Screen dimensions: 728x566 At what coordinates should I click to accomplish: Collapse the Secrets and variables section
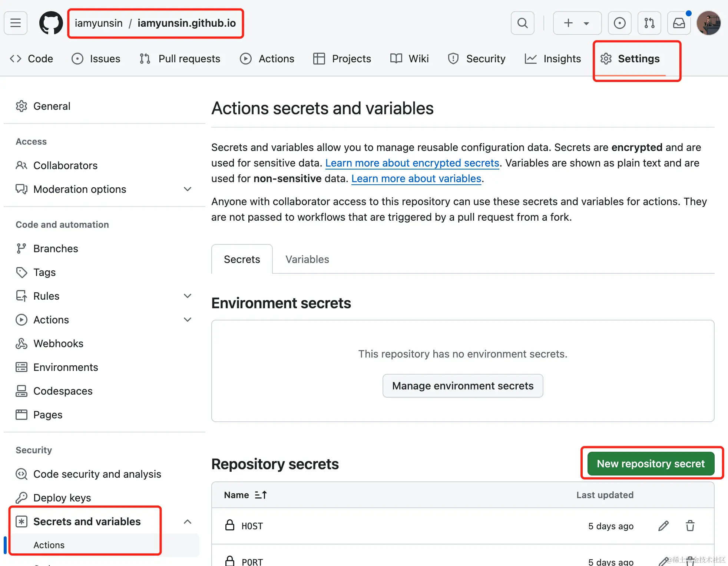click(x=188, y=521)
